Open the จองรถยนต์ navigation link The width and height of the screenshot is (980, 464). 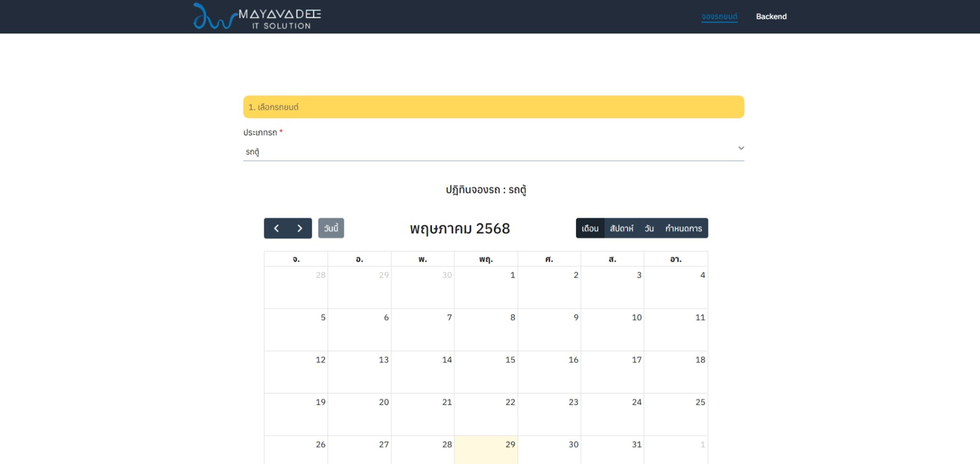tap(719, 16)
